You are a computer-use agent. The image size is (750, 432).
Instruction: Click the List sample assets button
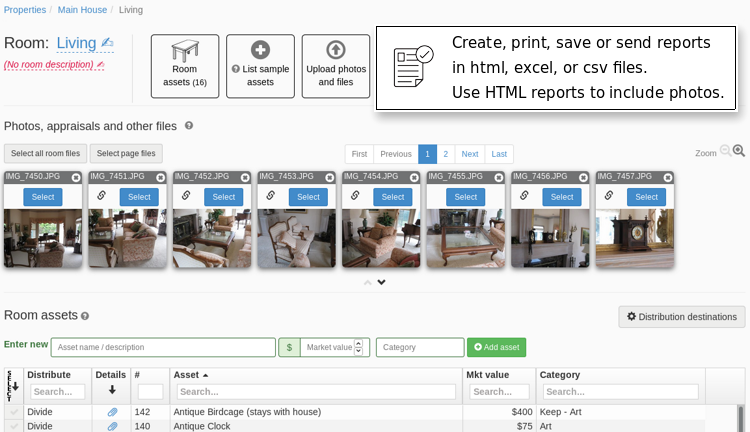260,66
